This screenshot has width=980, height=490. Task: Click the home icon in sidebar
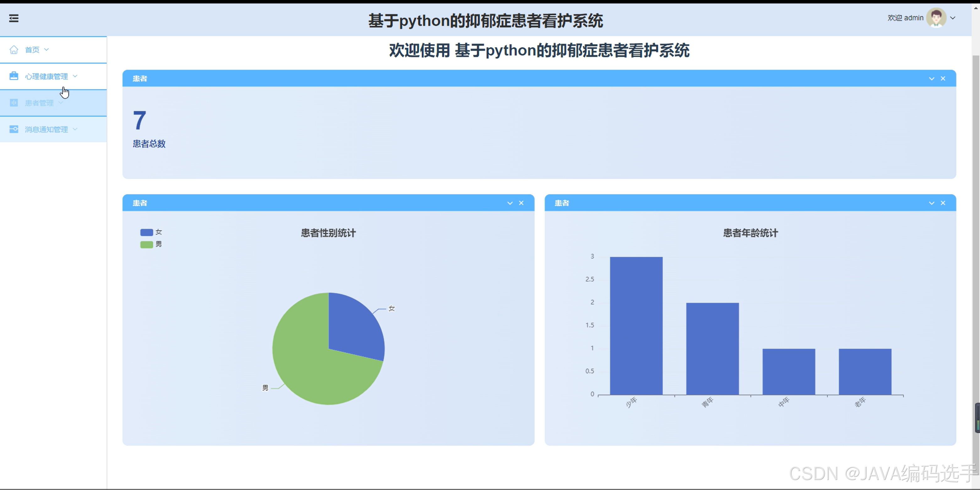click(14, 50)
